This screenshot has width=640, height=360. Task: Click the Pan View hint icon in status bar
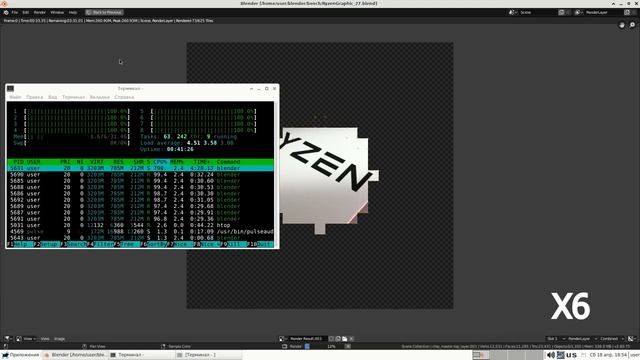84,346
